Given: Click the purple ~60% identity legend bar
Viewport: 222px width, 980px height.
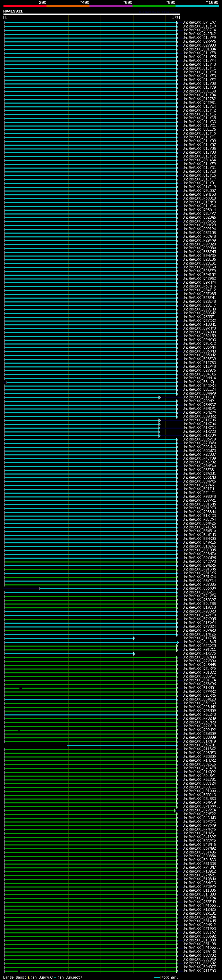Looking at the screenshot, I should point(111,6).
